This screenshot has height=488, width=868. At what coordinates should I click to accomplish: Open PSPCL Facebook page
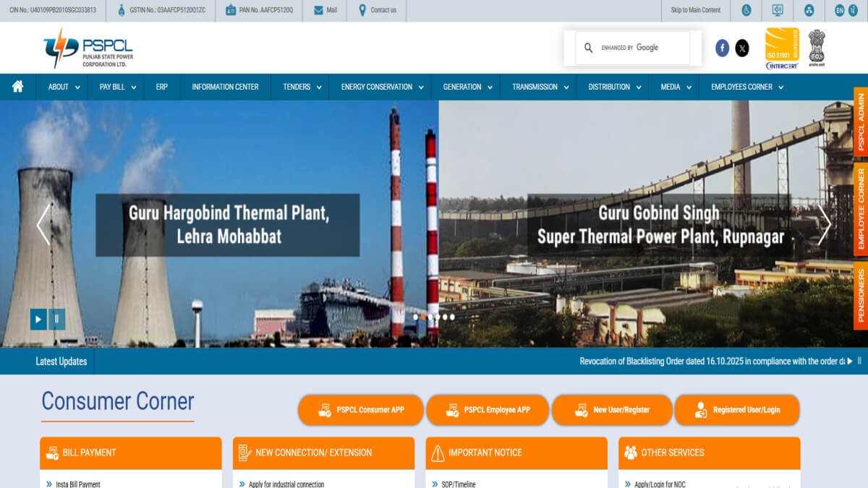click(722, 48)
